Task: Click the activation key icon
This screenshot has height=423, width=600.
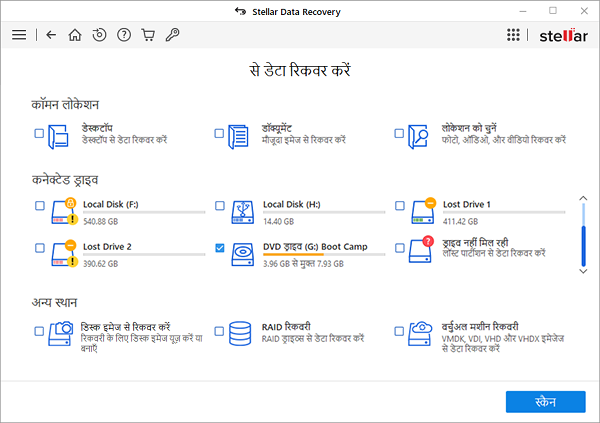Action: [173, 35]
